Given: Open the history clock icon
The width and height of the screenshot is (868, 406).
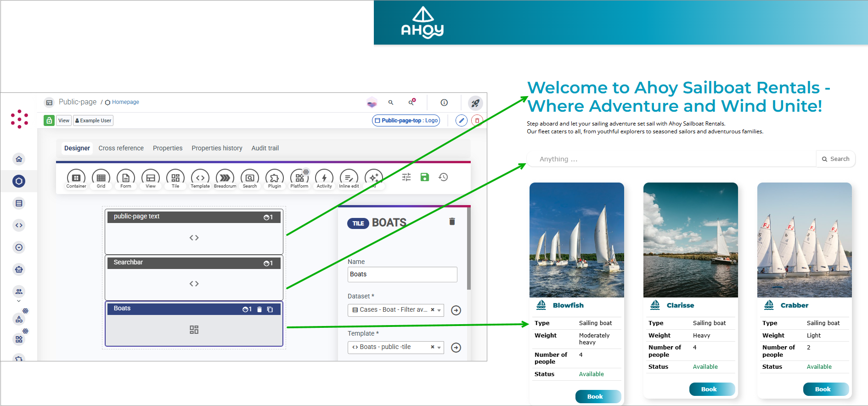Looking at the screenshot, I should 443,177.
